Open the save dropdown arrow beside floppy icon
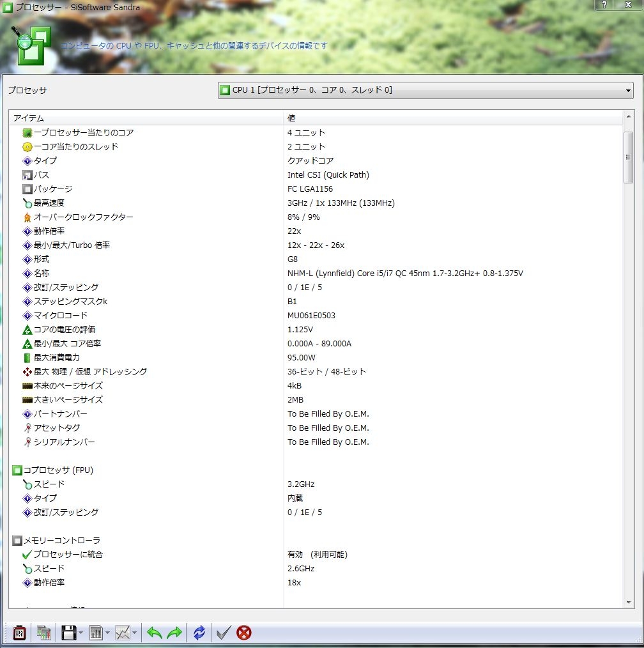Image resolution: width=644 pixels, height=648 pixels. pyautogui.click(x=80, y=633)
